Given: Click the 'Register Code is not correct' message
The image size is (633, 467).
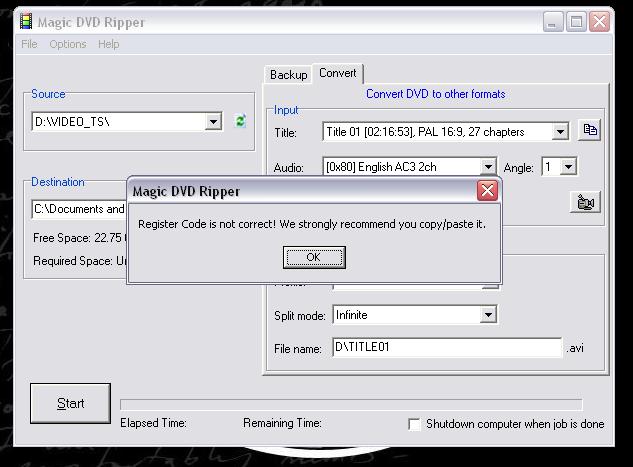Looking at the screenshot, I should point(312,224).
